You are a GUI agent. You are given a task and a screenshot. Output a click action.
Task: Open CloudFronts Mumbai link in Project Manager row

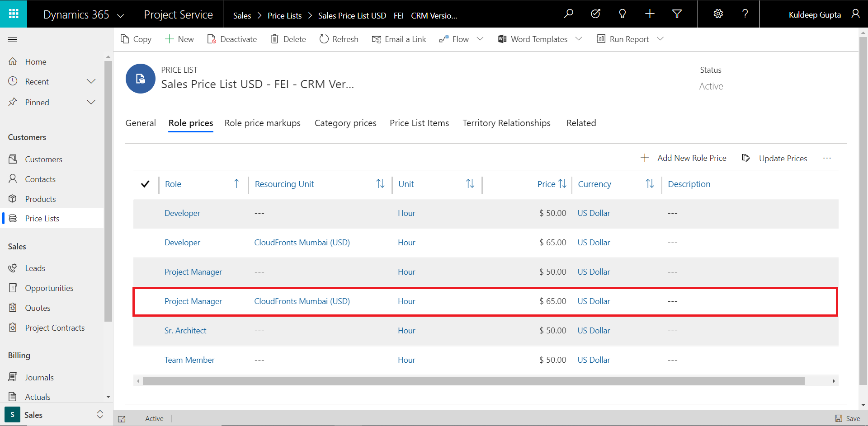pos(302,301)
